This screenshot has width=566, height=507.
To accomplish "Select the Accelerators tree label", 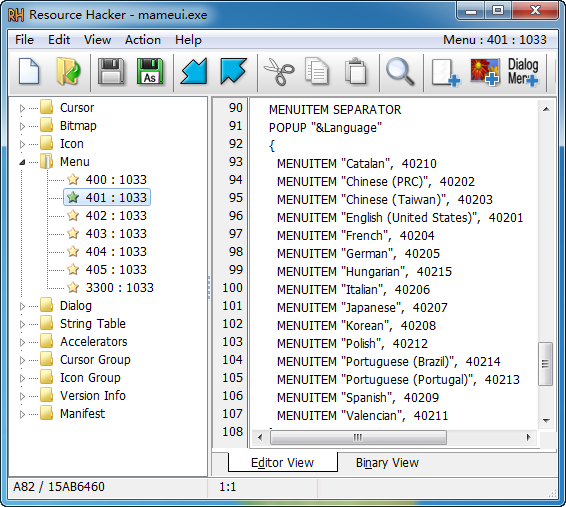I will pos(94,341).
